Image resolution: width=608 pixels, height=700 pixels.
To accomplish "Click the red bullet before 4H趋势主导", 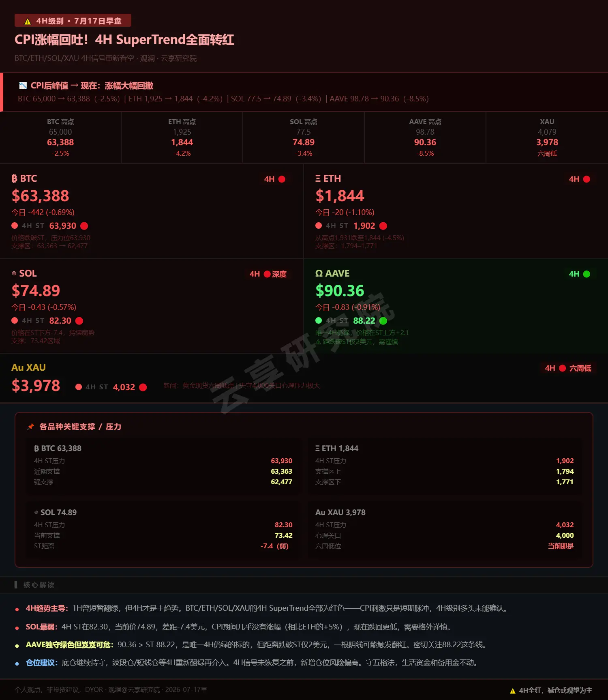I will tap(17, 609).
